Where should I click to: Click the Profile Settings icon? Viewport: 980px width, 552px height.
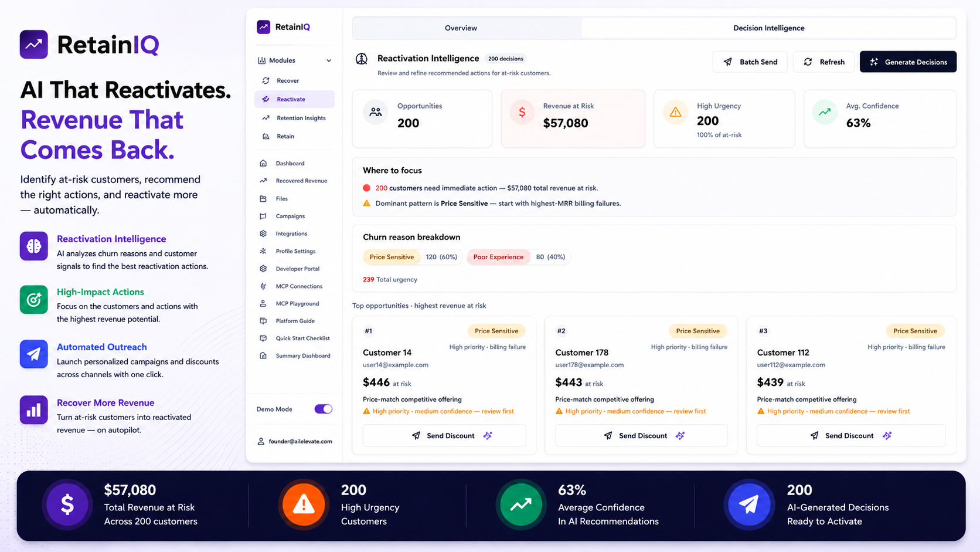click(x=263, y=251)
